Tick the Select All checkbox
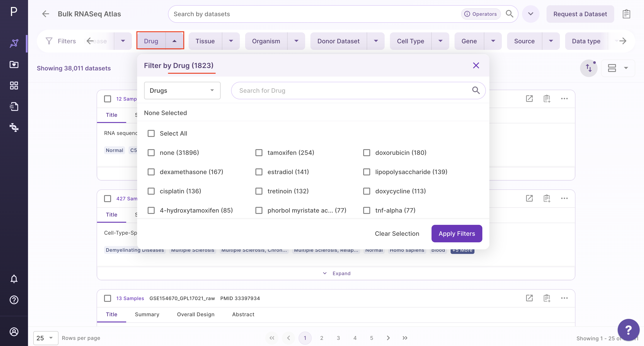Screen dimensions: 644x346 [x=151, y=133]
